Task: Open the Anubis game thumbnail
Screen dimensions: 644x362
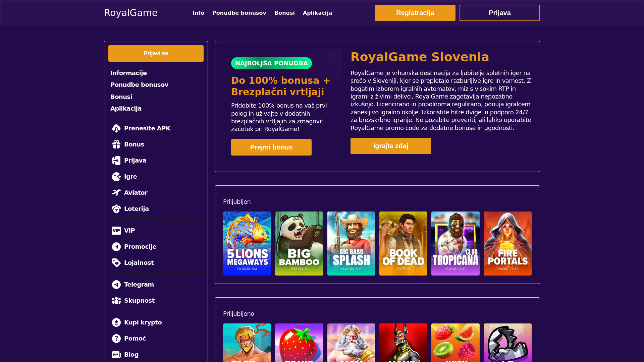Action: coord(403,343)
